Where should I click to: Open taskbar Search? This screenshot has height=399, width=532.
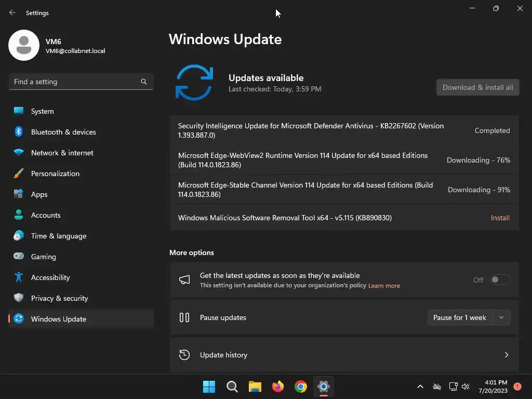point(232,387)
